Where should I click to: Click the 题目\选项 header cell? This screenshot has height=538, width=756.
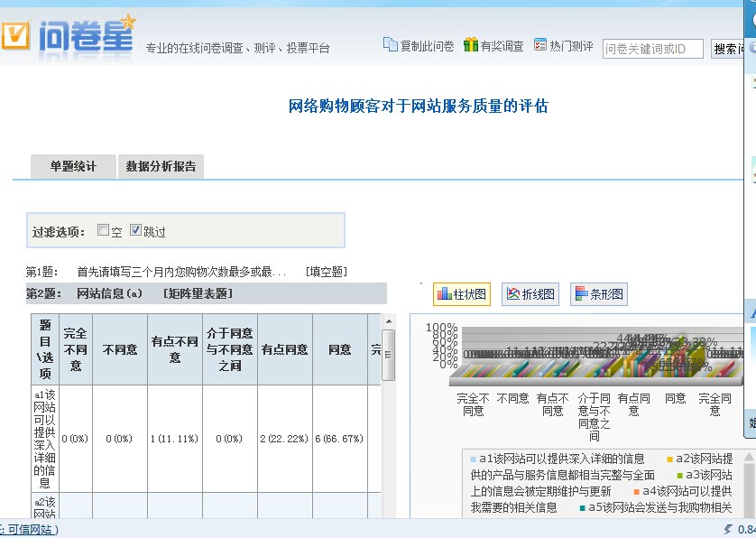(x=45, y=349)
